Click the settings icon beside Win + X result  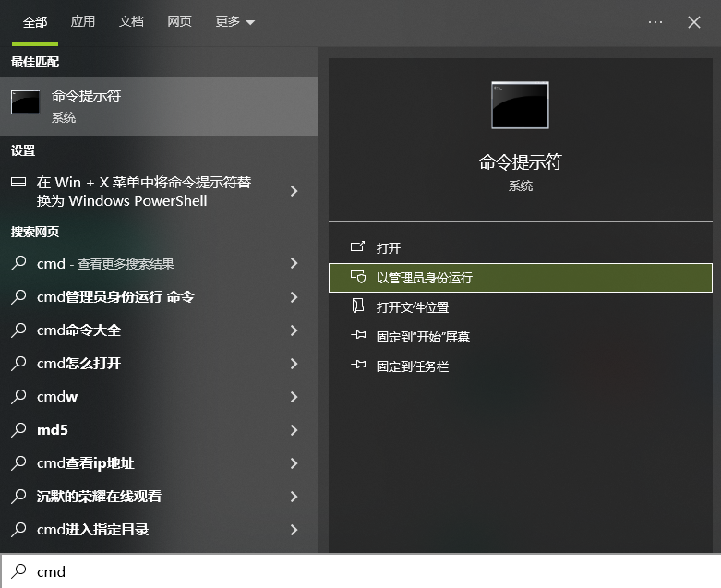pos(18,182)
